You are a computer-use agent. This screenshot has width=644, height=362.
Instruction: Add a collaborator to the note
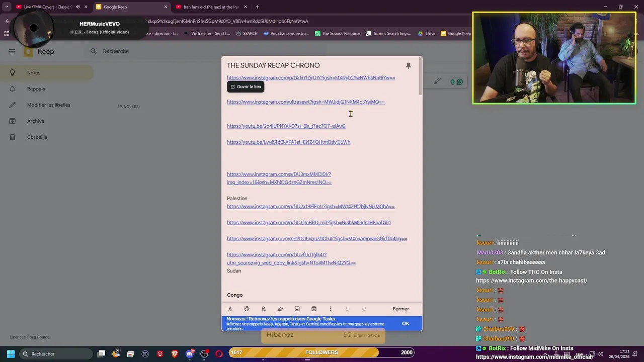(280, 309)
